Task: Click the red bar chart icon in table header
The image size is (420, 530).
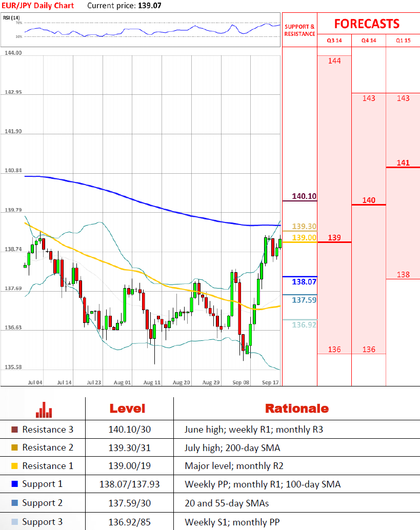Action: point(44,410)
